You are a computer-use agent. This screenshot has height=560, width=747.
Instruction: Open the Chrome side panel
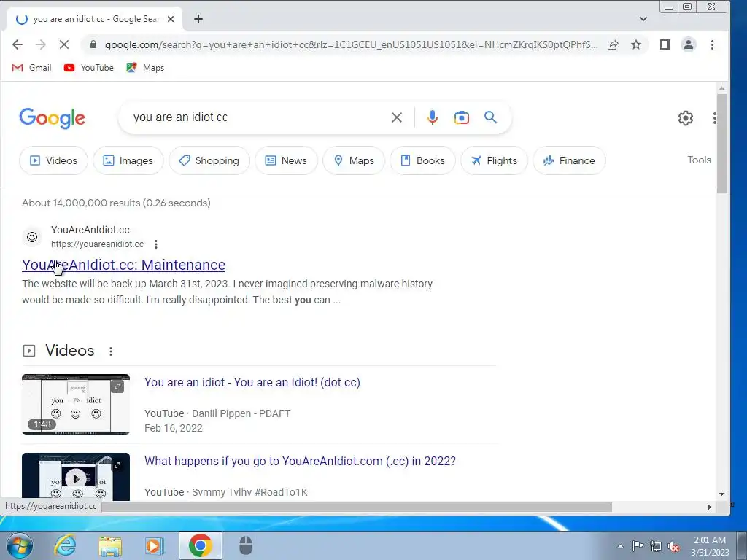(x=665, y=44)
